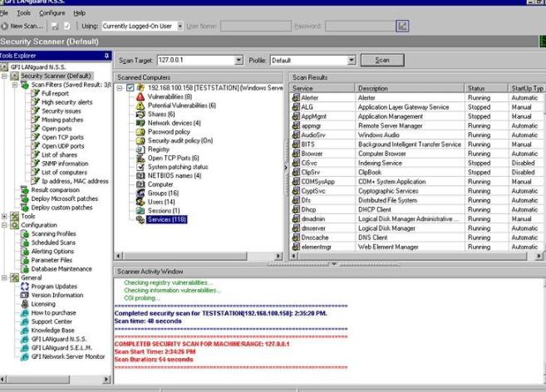Screen dimensions: 546x392
Task: Open the Knowledge Base link
Action: pyautogui.click(x=52, y=331)
